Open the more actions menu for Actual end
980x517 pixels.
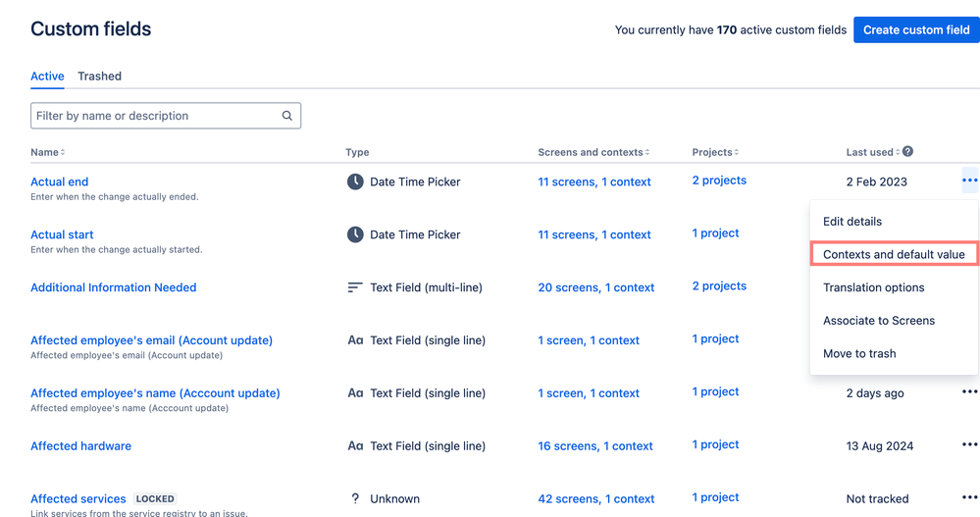pyautogui.click(x=969, y=181)
